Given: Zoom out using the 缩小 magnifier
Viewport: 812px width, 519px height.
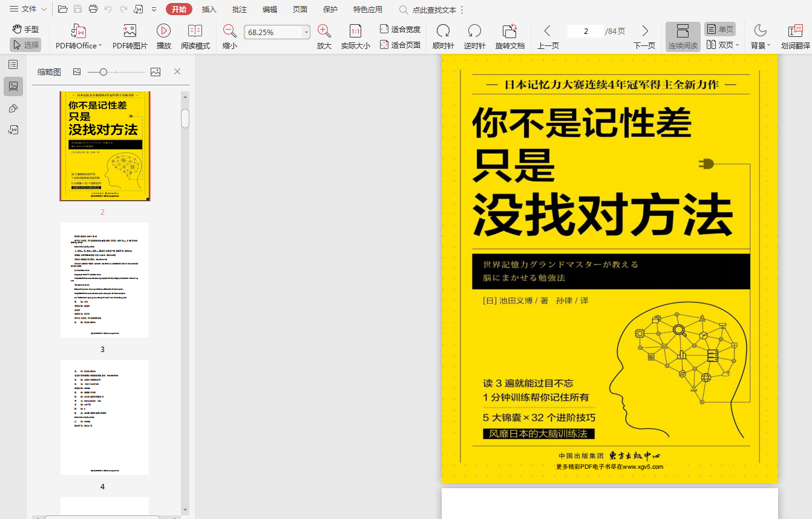Looking at the screenshot, I should pyautogui.click(x=229, y=31).
